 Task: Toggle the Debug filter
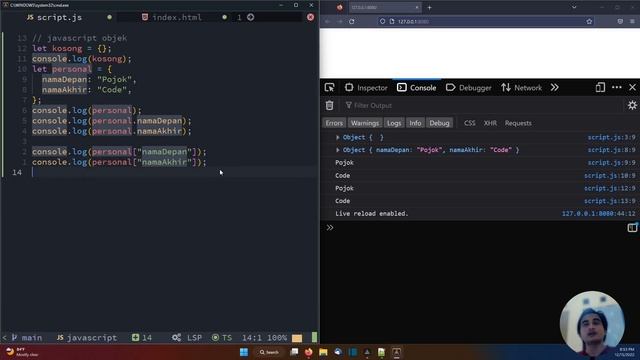(439, 123)
